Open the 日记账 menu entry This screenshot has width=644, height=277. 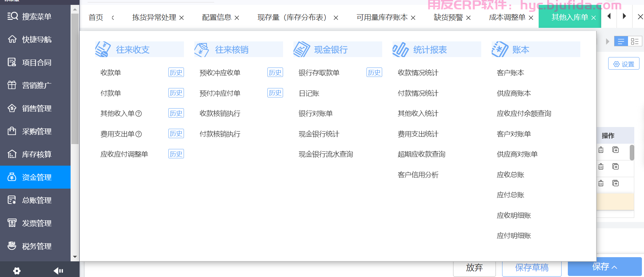[x=309, y=93]
